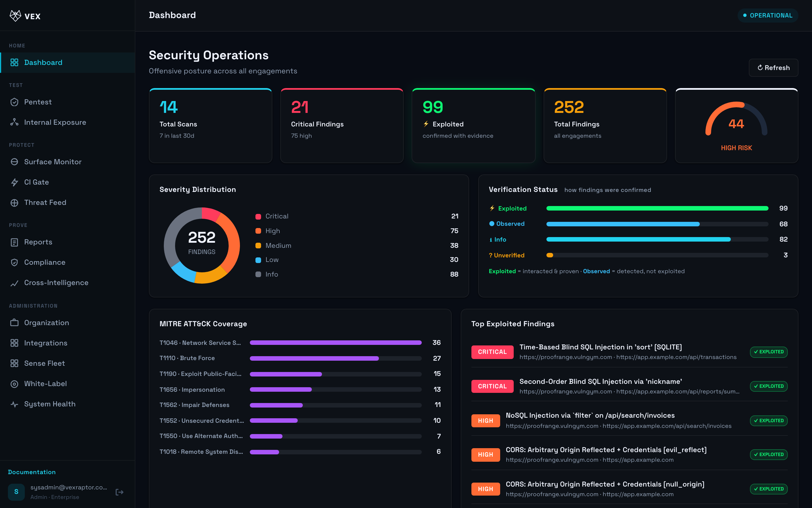Click the Low blue legend swatch
The height and width of the screenshot is (508, 812).
click(258, 260)
